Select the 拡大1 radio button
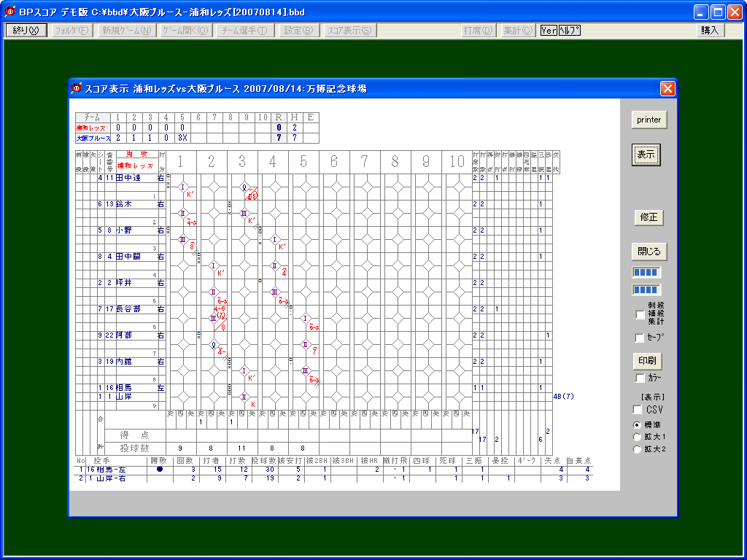The width and height of the screenshot is (747, 560). pyautogui.click(x=636, y=437)
